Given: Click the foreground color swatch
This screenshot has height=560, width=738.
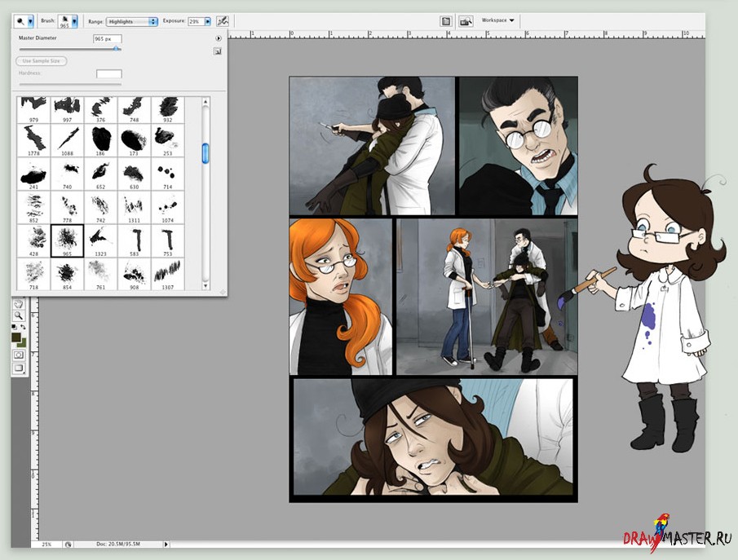Looking at the screenshot, I should (x=15, y=337).
